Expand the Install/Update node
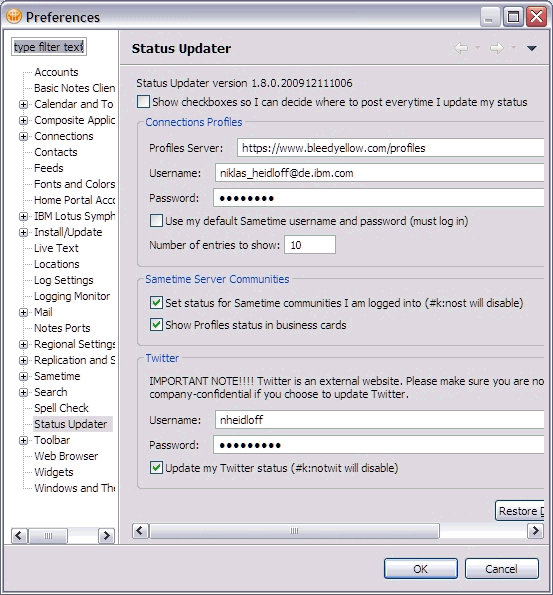The height and width of the screenshot is (595, 553). coord(24,232)
